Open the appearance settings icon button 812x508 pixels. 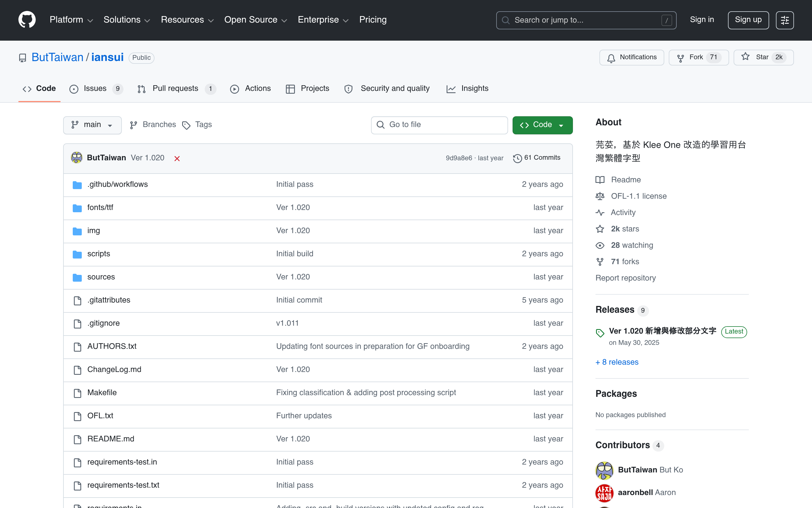(x=784, y=20)
